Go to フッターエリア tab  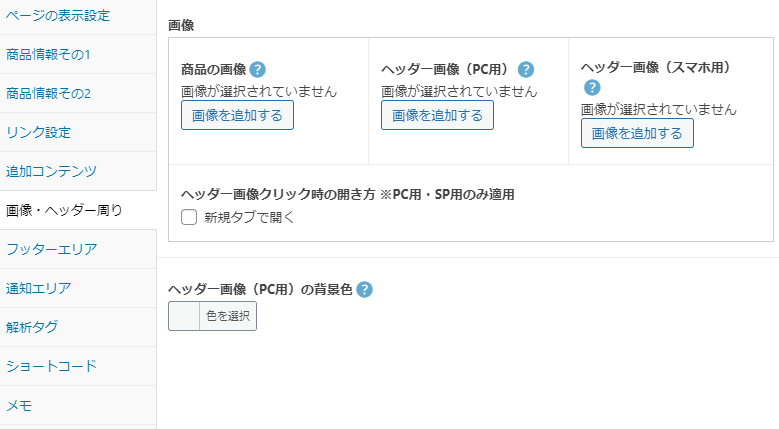pos(78,249)
